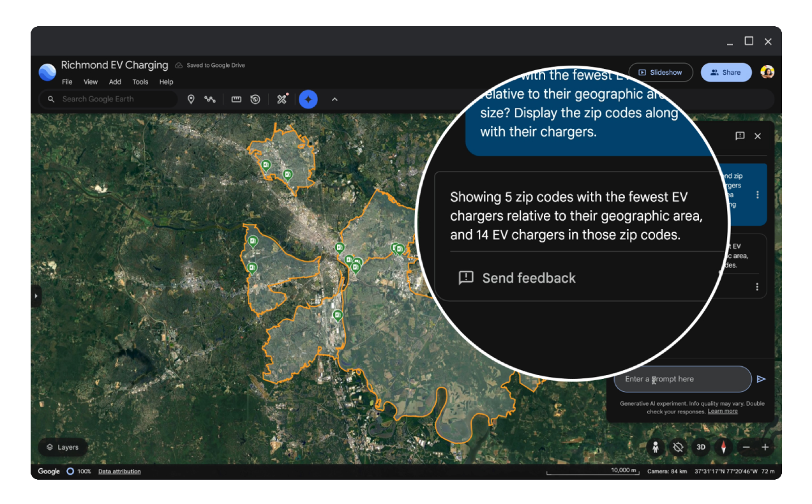812x504 pixels.
Task: Collapse the toolbar using the up chevron
Action: pos(335,99)
